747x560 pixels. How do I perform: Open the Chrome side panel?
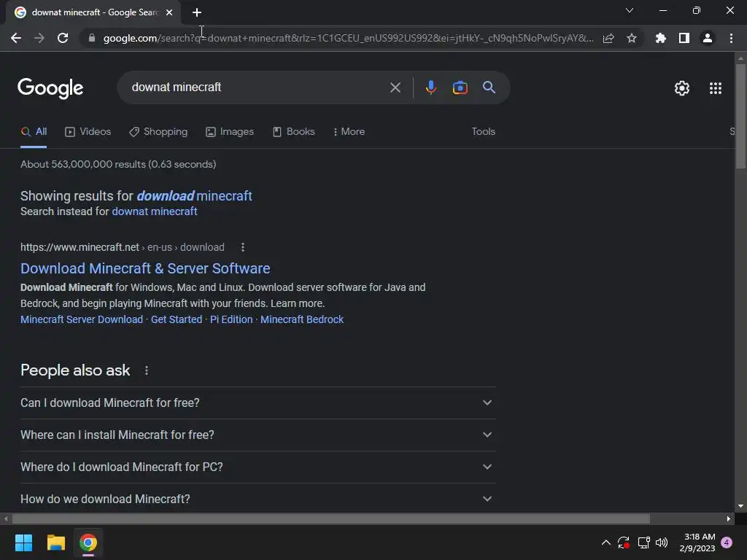(x=684, y=38)
